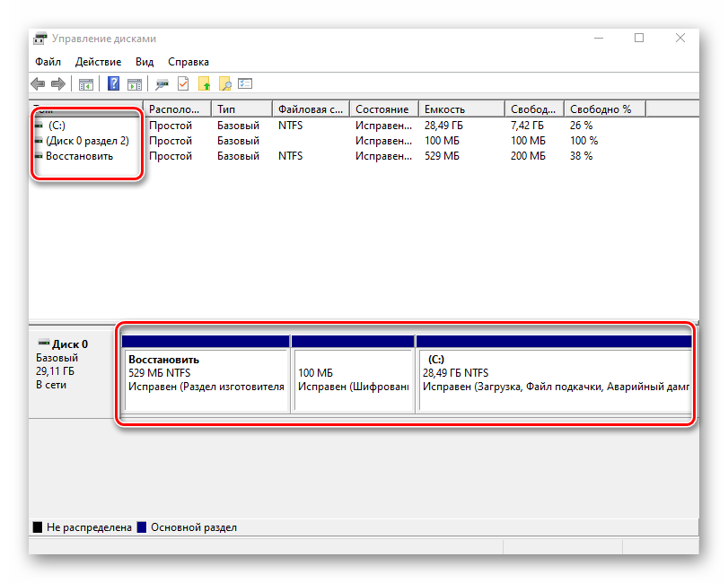Screen dimensions: 728x583
Task: Select the (C:) volume in the list
Action: pos(57,126)
